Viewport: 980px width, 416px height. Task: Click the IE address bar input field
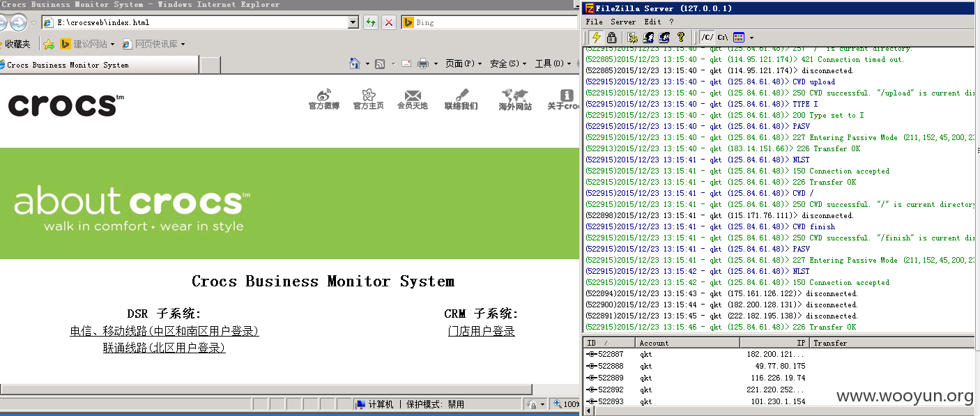tap(195, 22)
